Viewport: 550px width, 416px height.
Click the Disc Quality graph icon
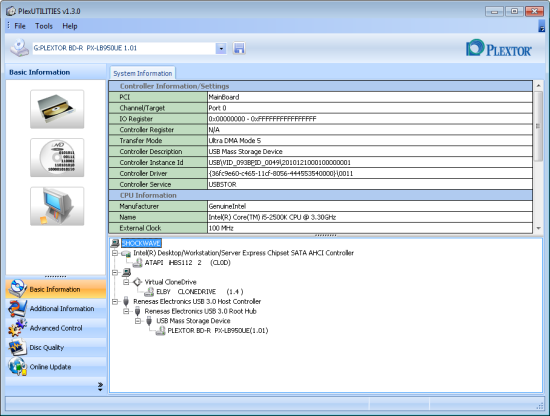(17, 347)
